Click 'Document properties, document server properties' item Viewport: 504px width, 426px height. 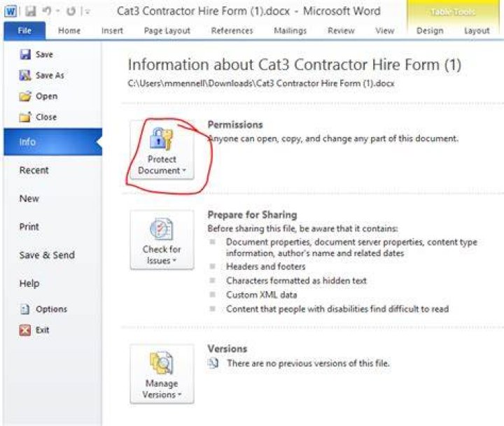pos(351,248)
